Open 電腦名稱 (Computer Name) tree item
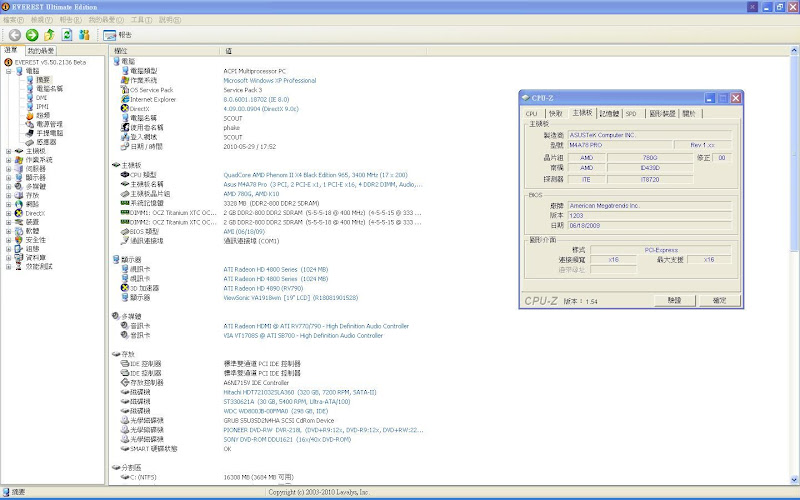 [x=49, y=88]
